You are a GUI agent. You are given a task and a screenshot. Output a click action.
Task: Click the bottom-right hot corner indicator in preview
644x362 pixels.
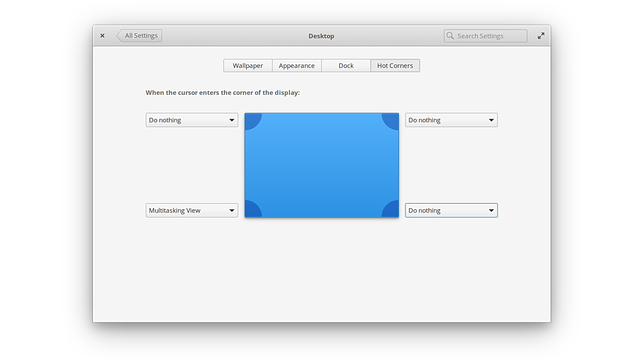click(x=392, y=210)
